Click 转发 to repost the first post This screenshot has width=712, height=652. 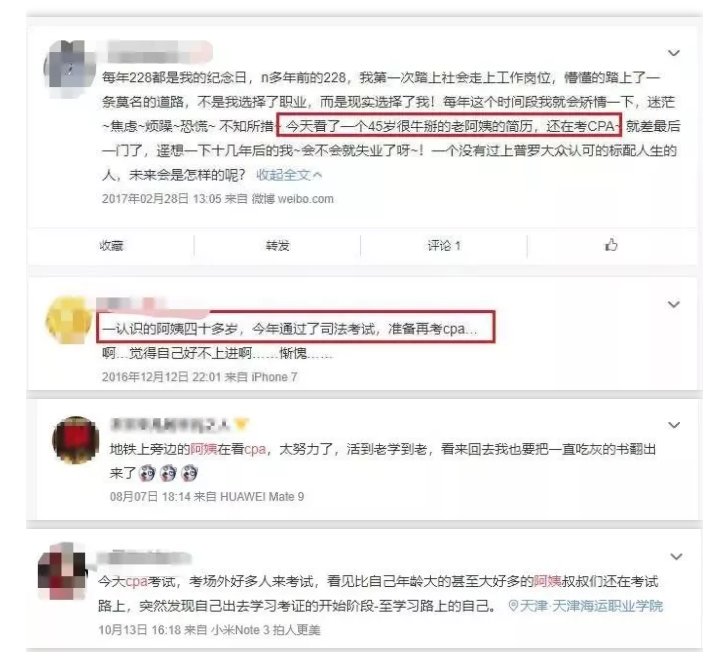click(x=277, y=246)
